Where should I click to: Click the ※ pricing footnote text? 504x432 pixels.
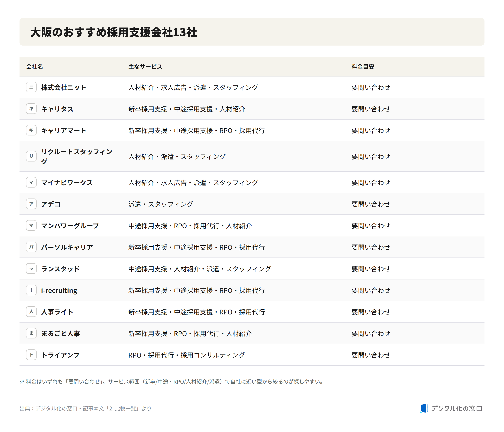click(x=172, y=381)
